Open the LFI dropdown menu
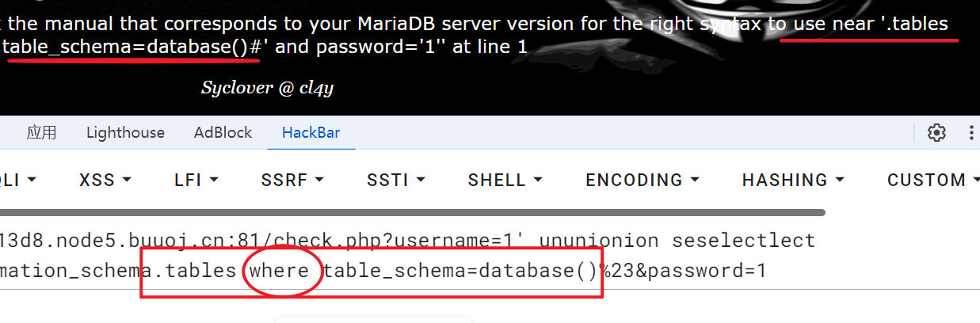The height and width of the screenshot is (323, 980). pos(194,180)
